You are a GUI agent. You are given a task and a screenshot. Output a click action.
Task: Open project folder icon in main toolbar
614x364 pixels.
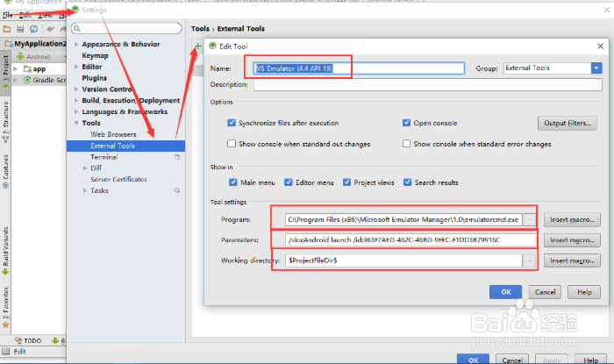point(7,29)
